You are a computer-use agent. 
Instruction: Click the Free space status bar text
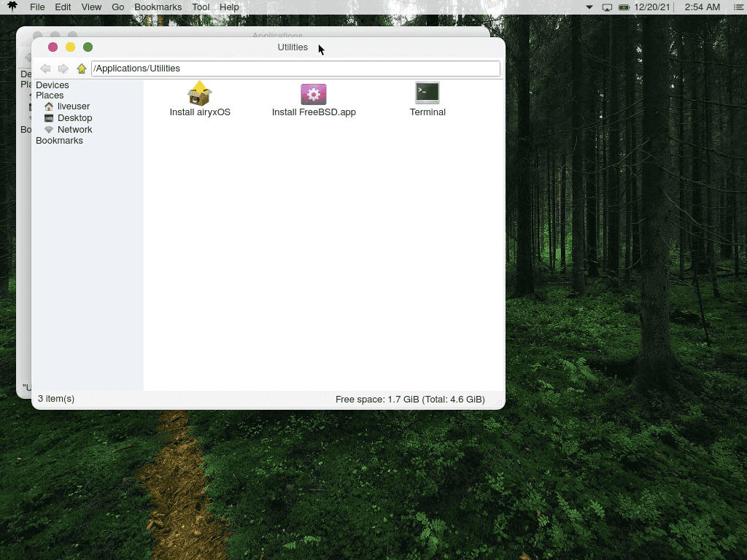click(x=410, y=399)
